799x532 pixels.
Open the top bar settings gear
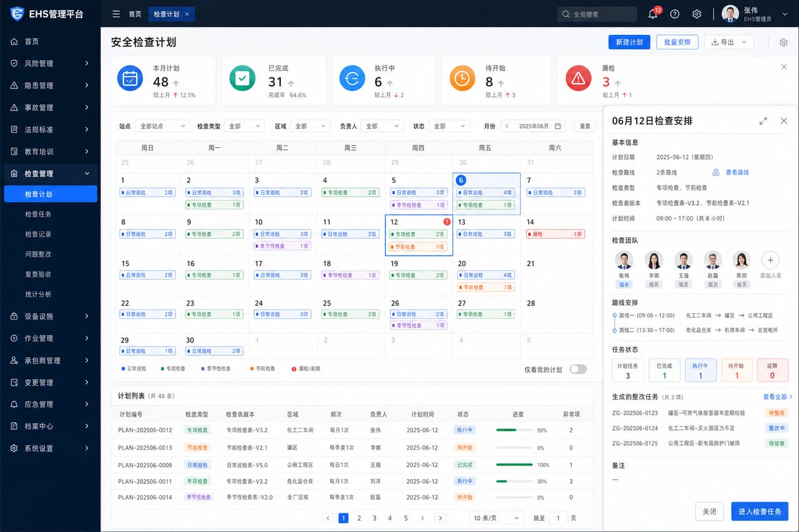point(697,14)
